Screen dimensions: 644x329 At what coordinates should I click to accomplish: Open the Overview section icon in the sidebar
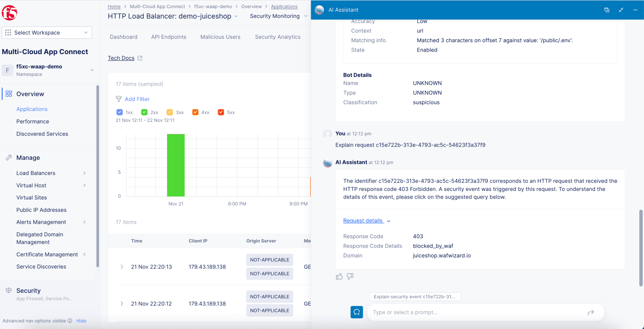[x=9, y=94]
